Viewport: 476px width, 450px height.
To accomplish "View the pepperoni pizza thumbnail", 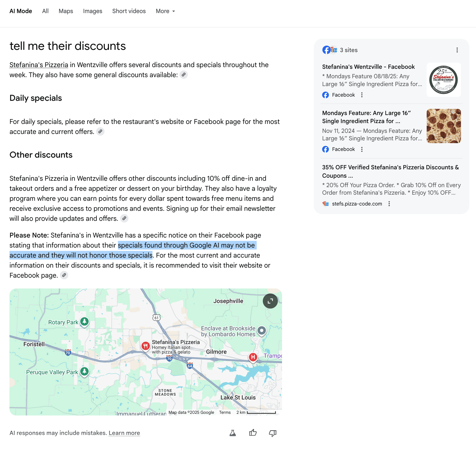I will coord(444,126).
